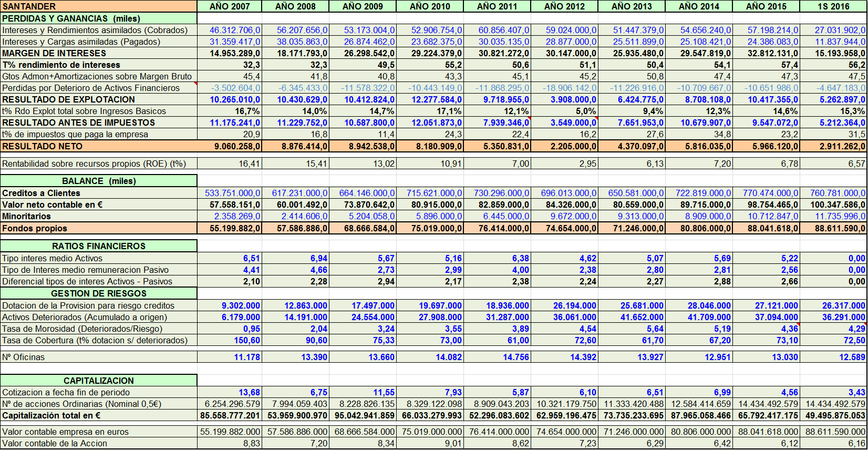Select Nº Oficinas value 14.756

(x=497, y=357)
